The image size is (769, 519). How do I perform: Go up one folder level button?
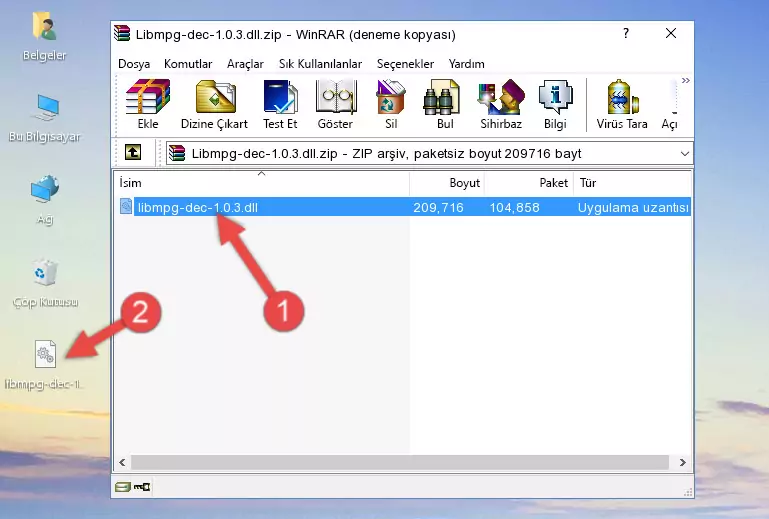(133, 153)
